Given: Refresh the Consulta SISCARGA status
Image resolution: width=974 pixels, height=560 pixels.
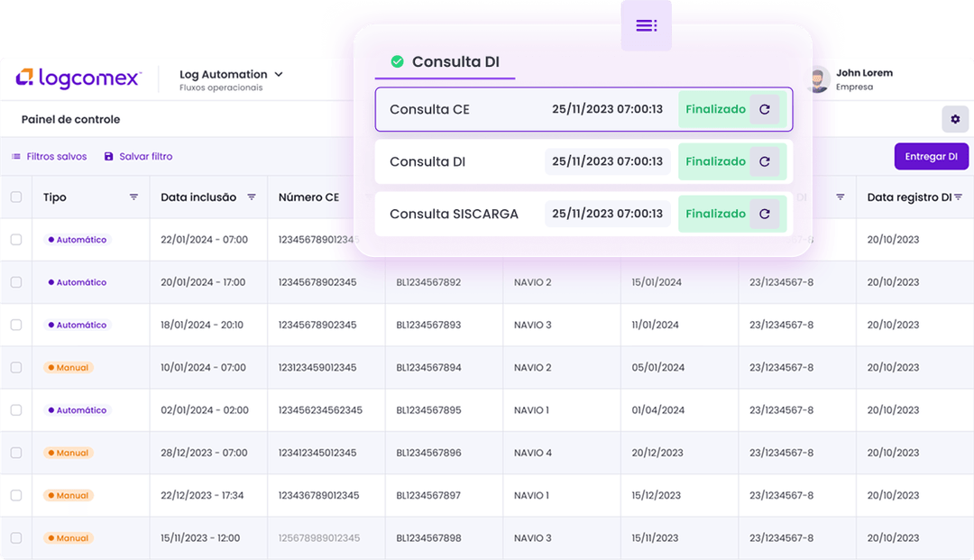Looking at the screenshot, I should pos(765,214).
